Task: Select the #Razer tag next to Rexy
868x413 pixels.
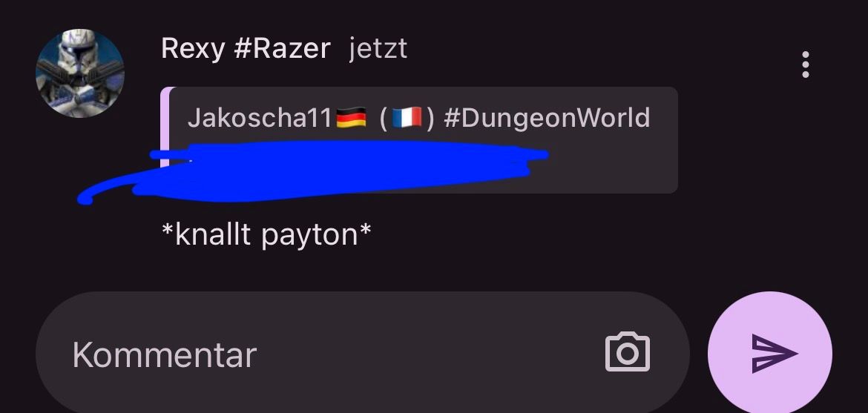Action: [x=282, y=49]
